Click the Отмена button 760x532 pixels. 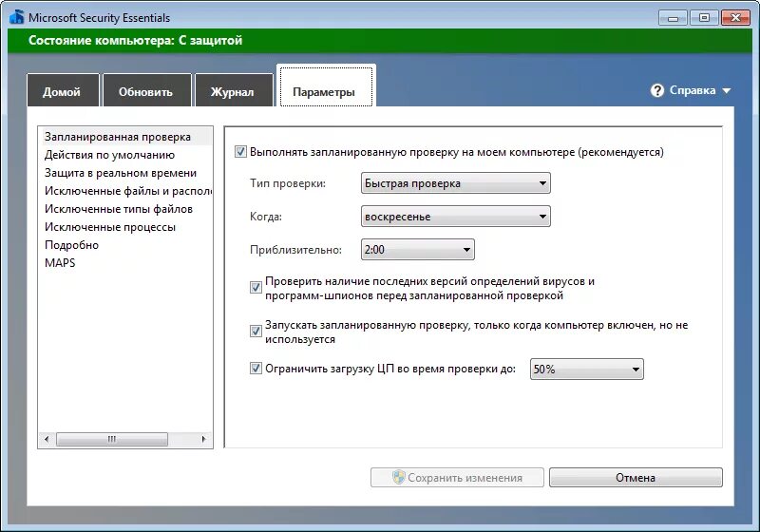point(636,478)
